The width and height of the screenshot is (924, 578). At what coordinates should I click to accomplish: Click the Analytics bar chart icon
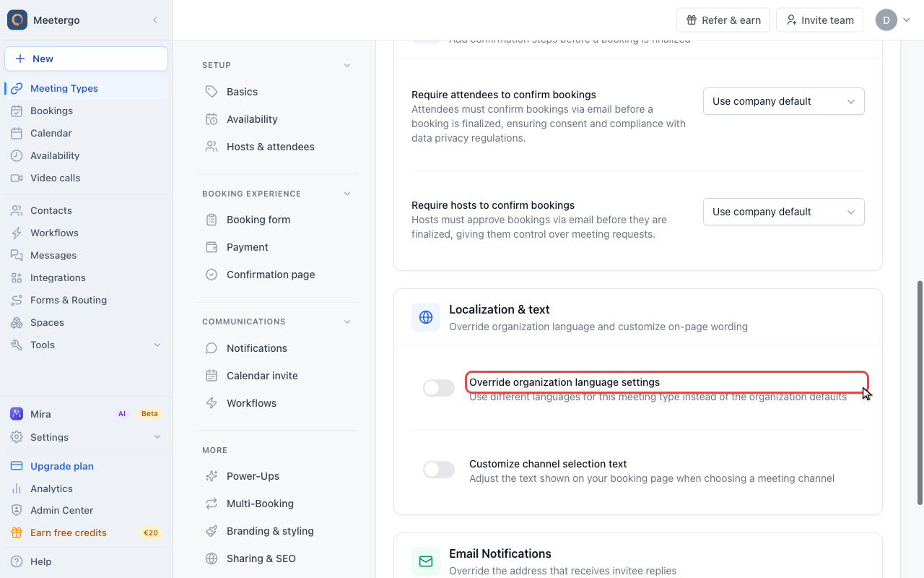pyautogui.click(x=17, y=488)
